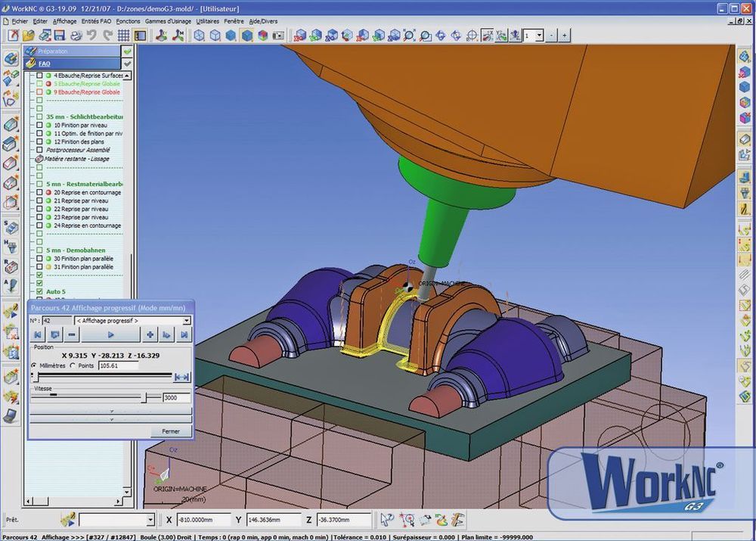Tick checkbox next to 20 Reprise en contournage
Image resolution: width=756 pixels, height=541 pixels.
pyautogui.click(x=39, y=192)
